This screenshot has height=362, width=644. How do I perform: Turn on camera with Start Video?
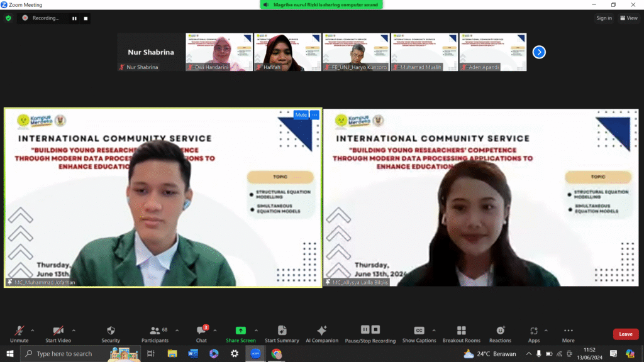58,334
